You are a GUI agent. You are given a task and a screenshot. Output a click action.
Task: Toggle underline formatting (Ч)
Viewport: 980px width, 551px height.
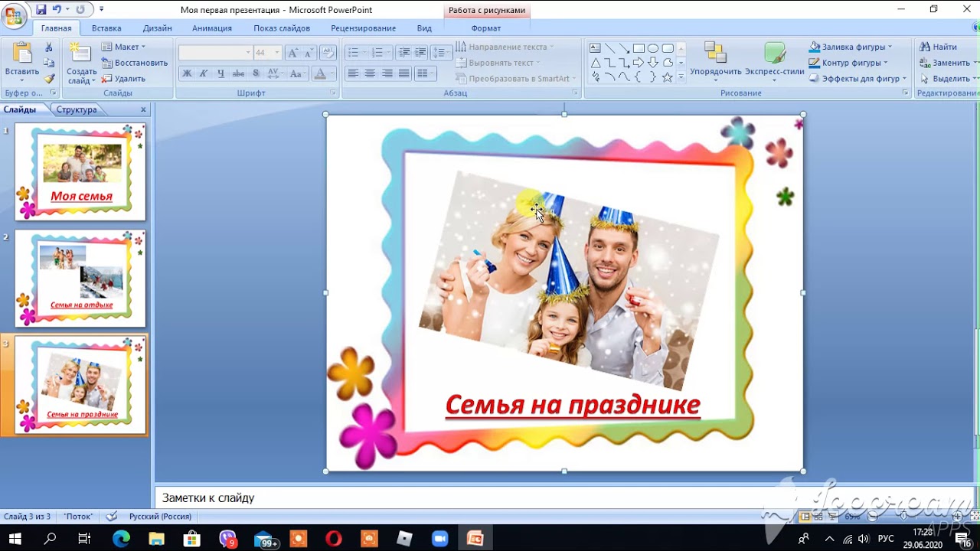220,73
